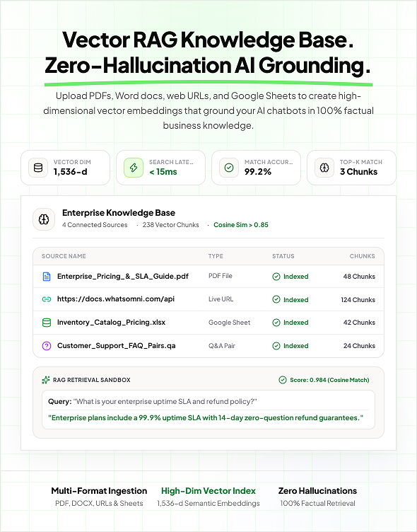The image size is (417, 532).
Task: Open Enterprise_Pricing_&_SLA_Guide.pdf source
Action: pyautogui.click(x=123, y=276)
